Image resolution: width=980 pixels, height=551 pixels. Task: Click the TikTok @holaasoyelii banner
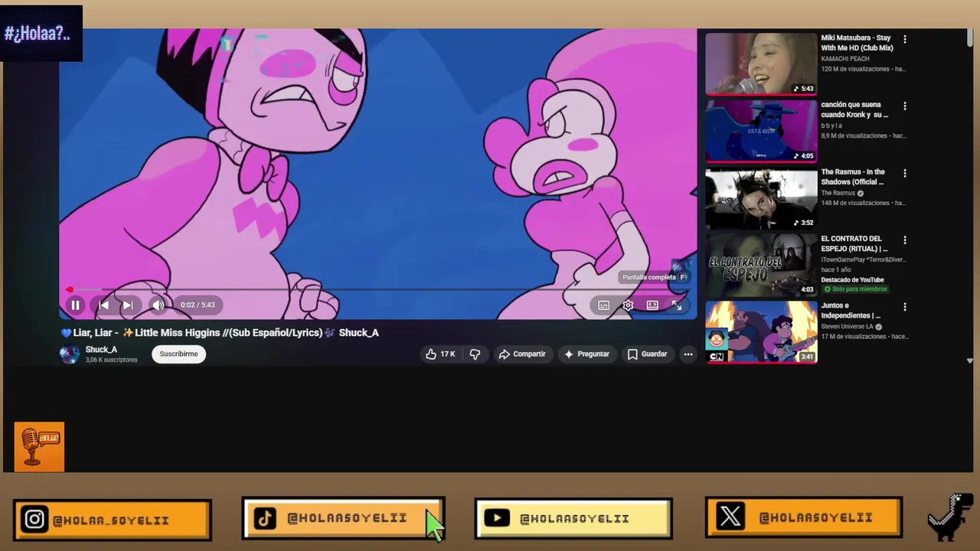tap(343, 519)
